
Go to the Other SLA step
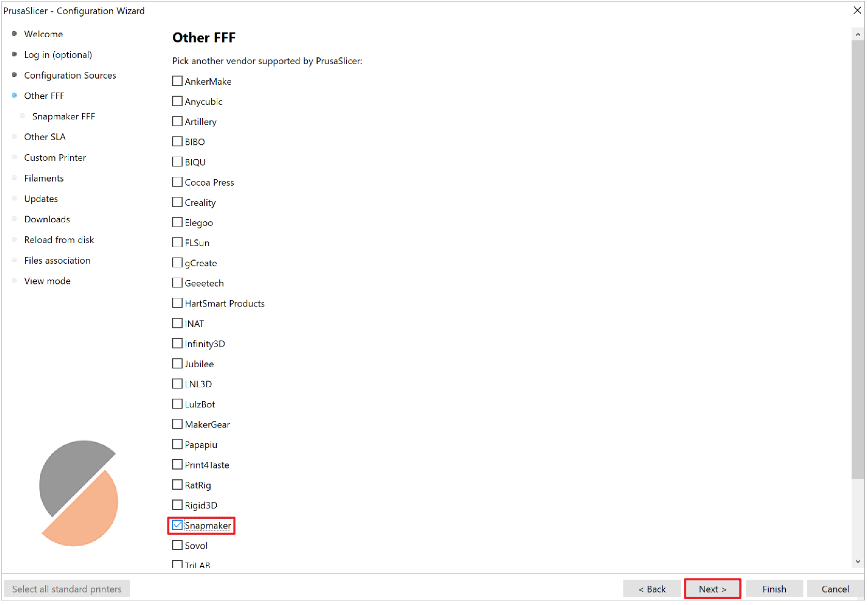point(44,137)
